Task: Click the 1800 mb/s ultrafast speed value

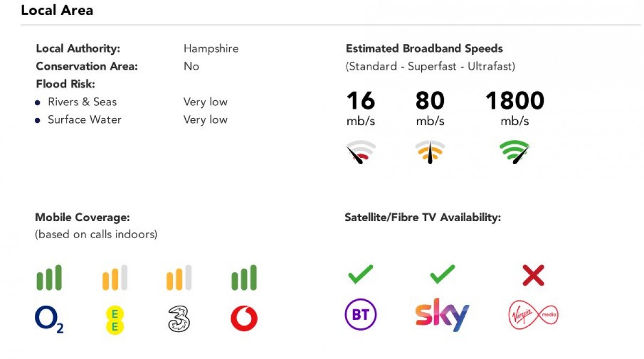Action: [514, 101]
